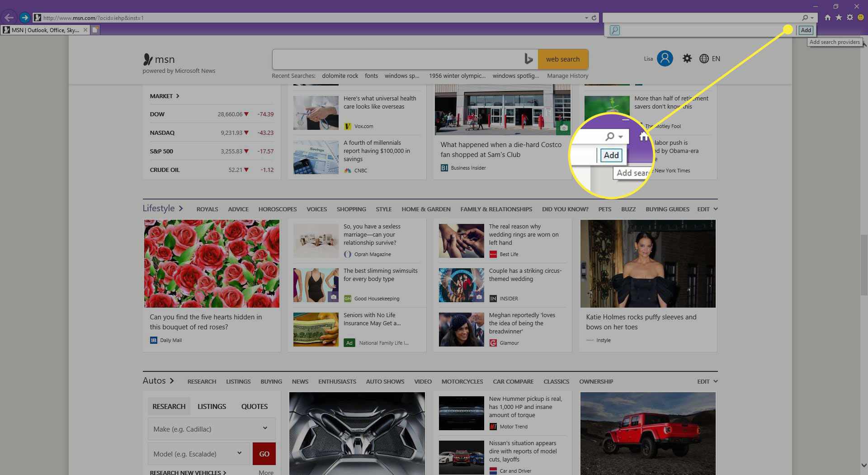
Task: Expand the MARKET section chevron
Action: pyautogui.click(x=178, y=96)
